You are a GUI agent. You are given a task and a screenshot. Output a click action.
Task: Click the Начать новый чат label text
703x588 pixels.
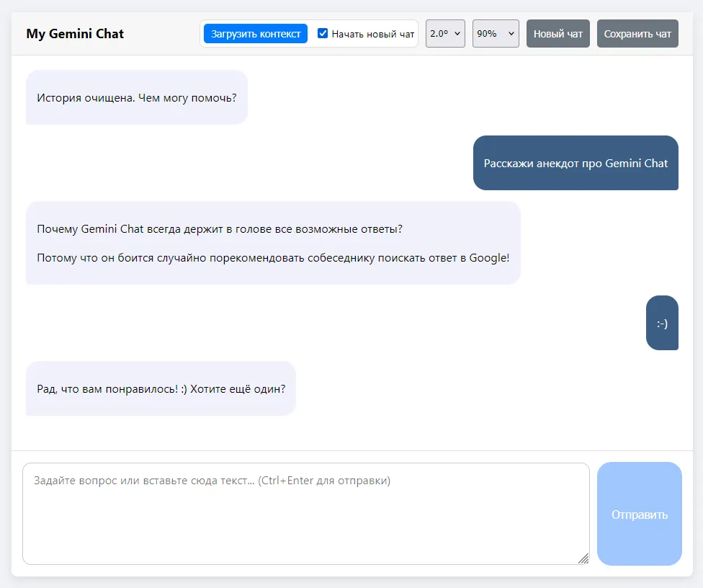coord(372,34)
